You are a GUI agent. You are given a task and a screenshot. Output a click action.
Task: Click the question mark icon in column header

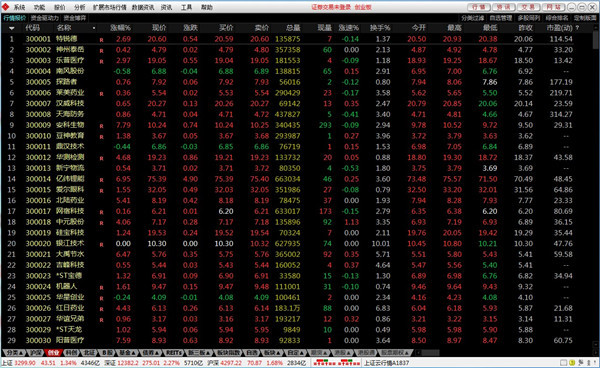(x=577, y=28)
